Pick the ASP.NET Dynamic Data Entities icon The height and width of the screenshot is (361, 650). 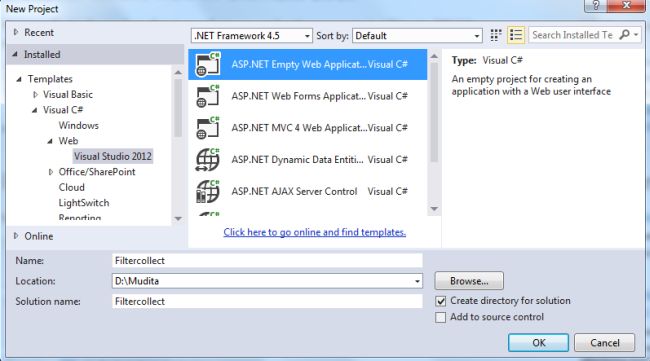click(208, 160)
